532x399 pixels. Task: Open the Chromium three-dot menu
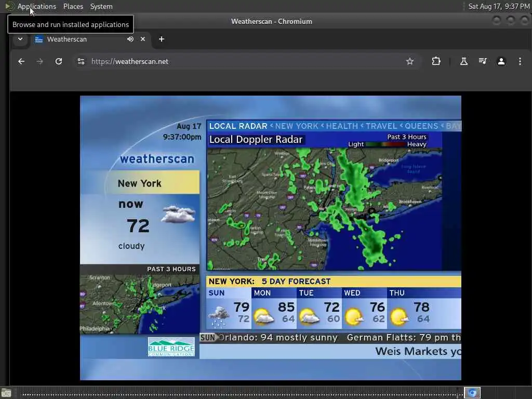pyautogui.click(x=520, y=61)
